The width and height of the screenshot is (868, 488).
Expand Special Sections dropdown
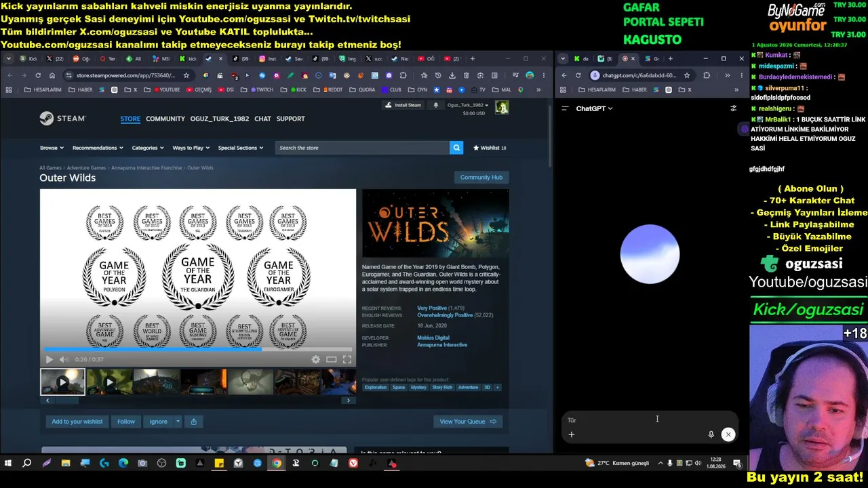point(240,148)
